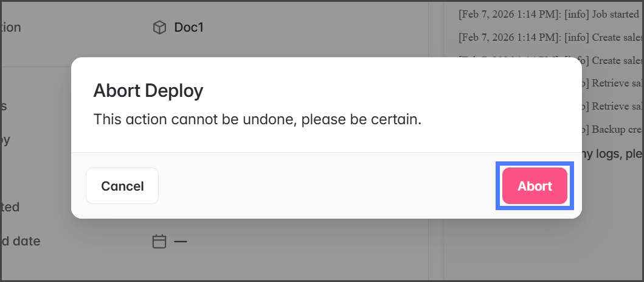Image resolution: width=644 pixels, height=282 pixels.
Task: Click the "Abort Deploy" dialog heading
Action: pyautogui.click(x=148, y=91)
